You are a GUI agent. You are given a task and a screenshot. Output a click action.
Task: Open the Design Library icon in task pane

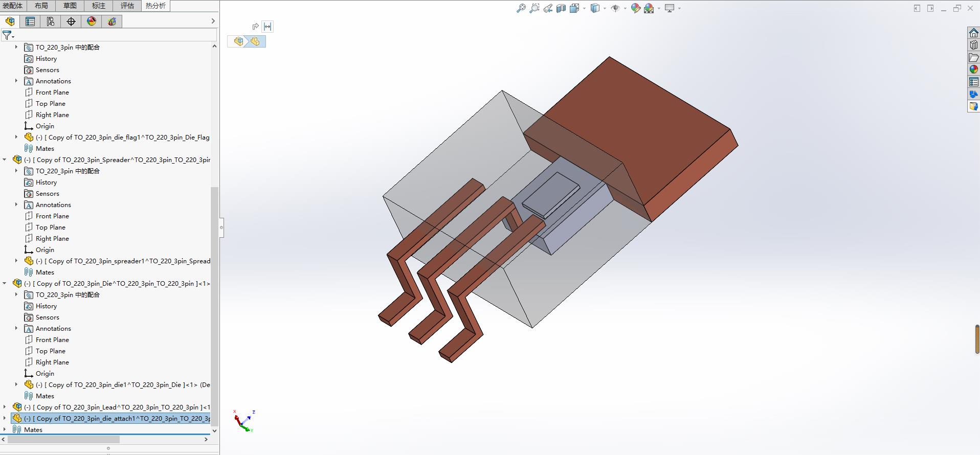pos(974,45)
